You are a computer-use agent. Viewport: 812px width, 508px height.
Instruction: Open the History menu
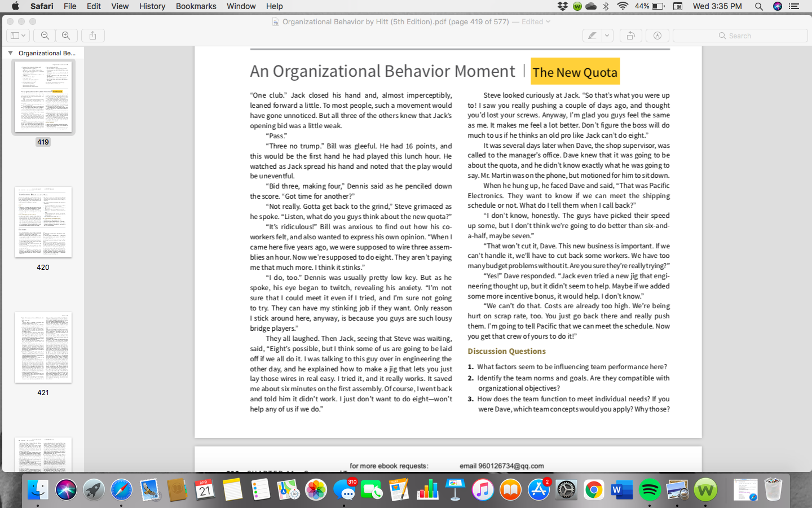pos(152,6)
